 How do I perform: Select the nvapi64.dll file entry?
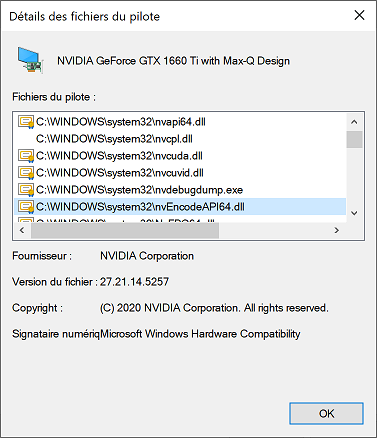pos(121,122)
